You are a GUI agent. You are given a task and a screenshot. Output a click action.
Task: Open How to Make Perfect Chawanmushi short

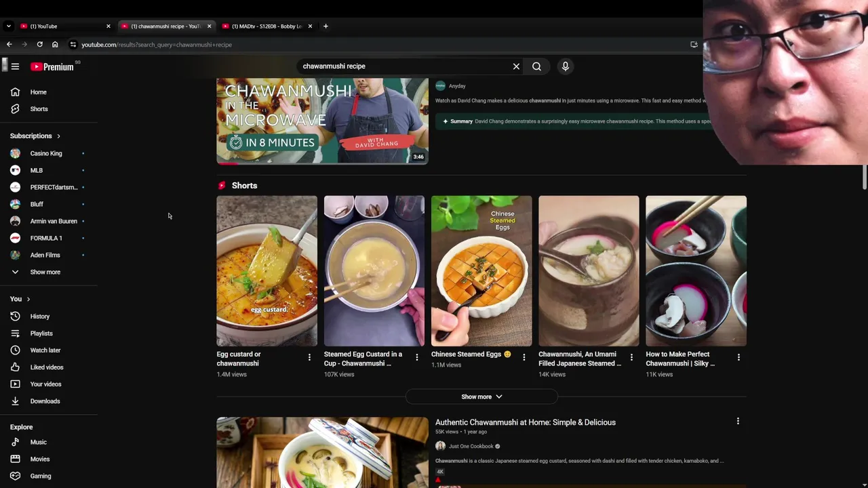coord(696,271)
